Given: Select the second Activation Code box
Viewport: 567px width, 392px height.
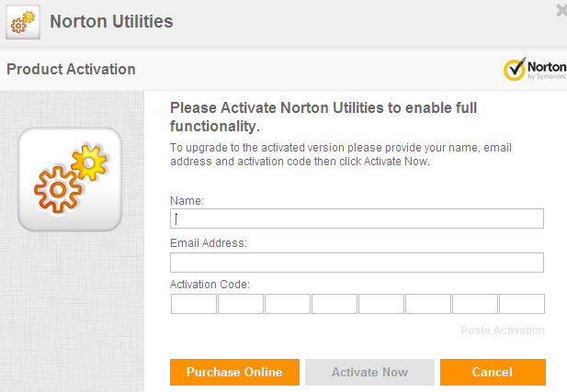Looking at the screenshot, I should (x=241, y=304).
